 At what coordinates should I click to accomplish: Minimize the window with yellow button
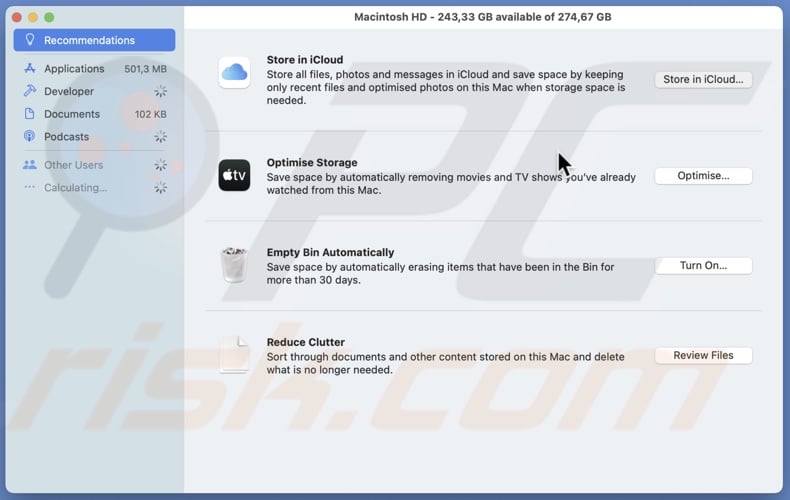click(x=33, y=17)
